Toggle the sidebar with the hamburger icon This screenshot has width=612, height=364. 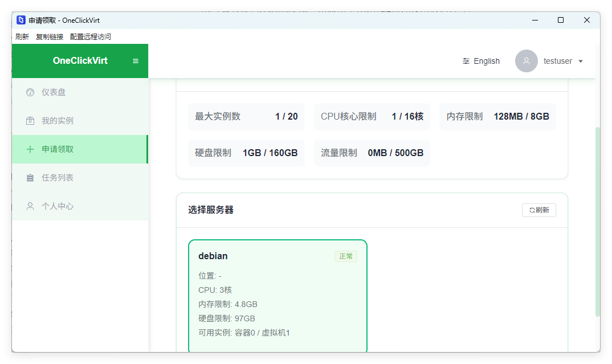coord(136,60)
